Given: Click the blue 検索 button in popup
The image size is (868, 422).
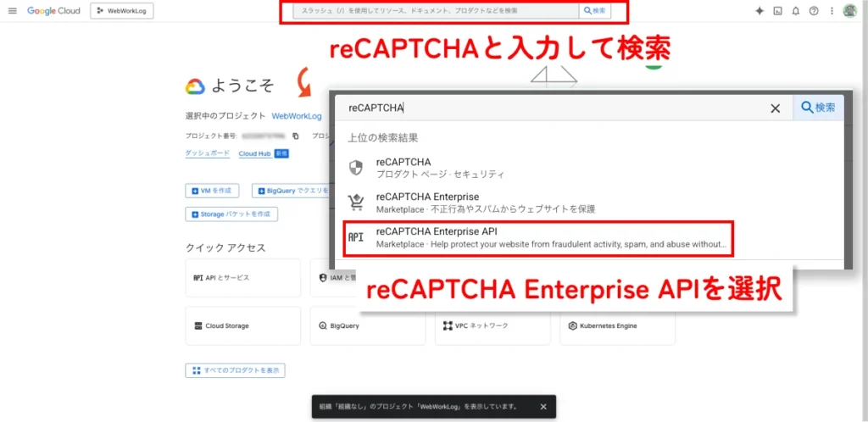Looking at the screenshot, I should 819,108.
